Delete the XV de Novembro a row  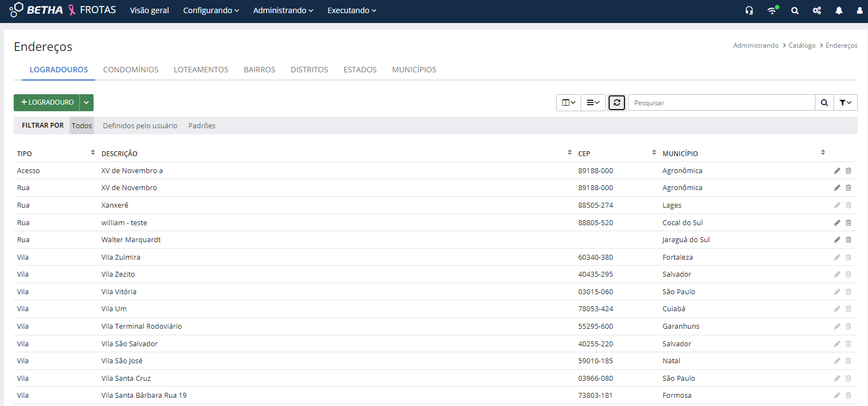pyautogui.click(x=848, y=171)
